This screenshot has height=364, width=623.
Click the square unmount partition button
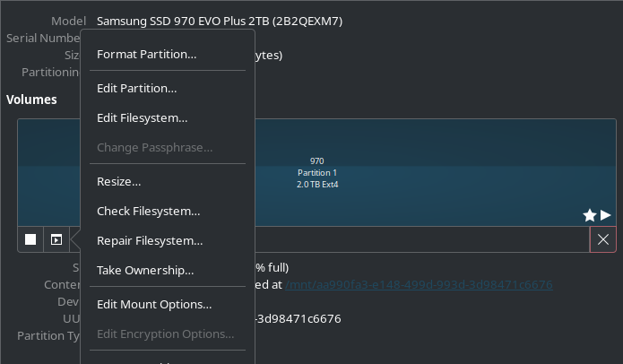coord(30,239)
